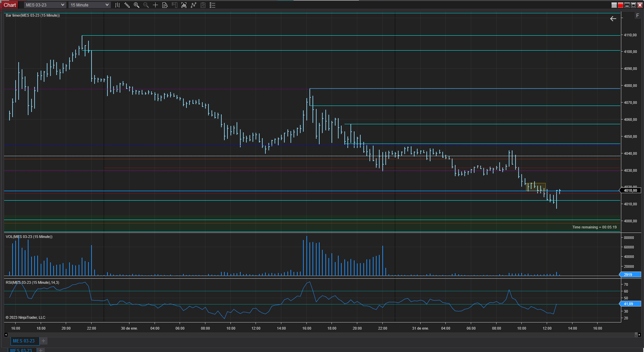Open the 15 Minute interval dropdown
The image size is (644, 352).
(90, 5)
